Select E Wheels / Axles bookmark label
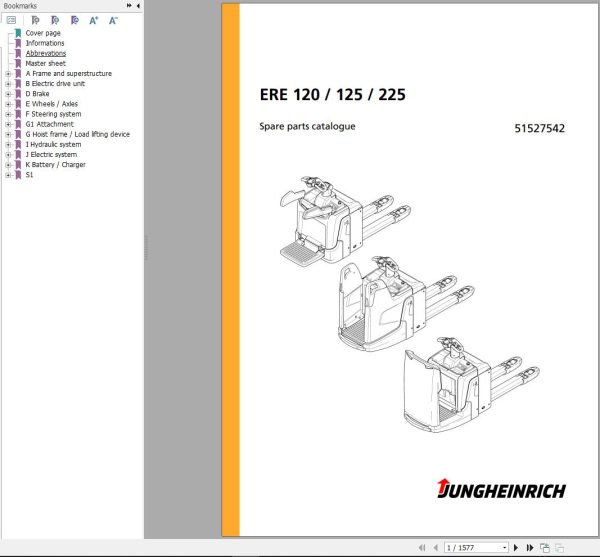This screenshot has width=600, height=557. (52, 104)
